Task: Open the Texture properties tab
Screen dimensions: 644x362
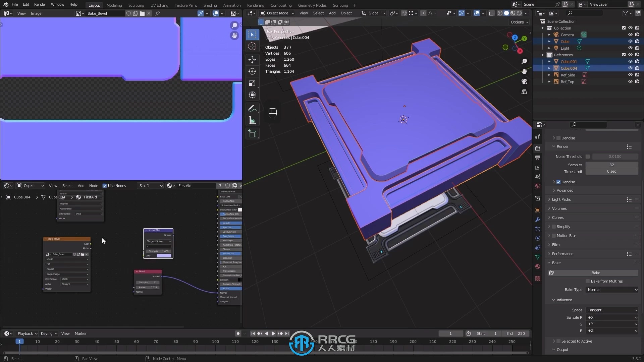Action: pyautogui.click(x=538, y=279)
